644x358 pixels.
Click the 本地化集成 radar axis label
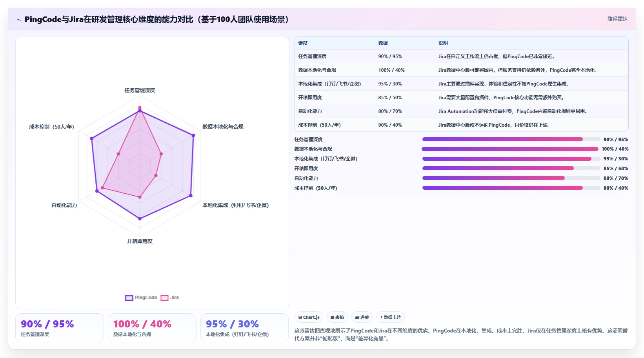point(235,205)
